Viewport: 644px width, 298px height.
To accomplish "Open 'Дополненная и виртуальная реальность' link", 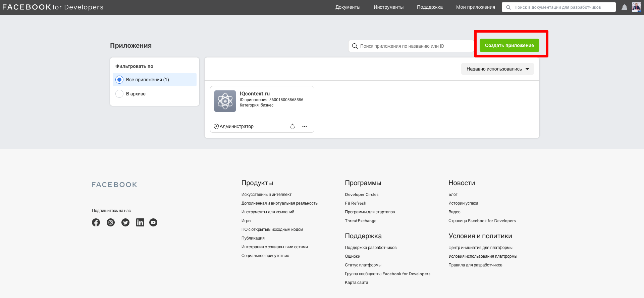I will pos(279,203).
